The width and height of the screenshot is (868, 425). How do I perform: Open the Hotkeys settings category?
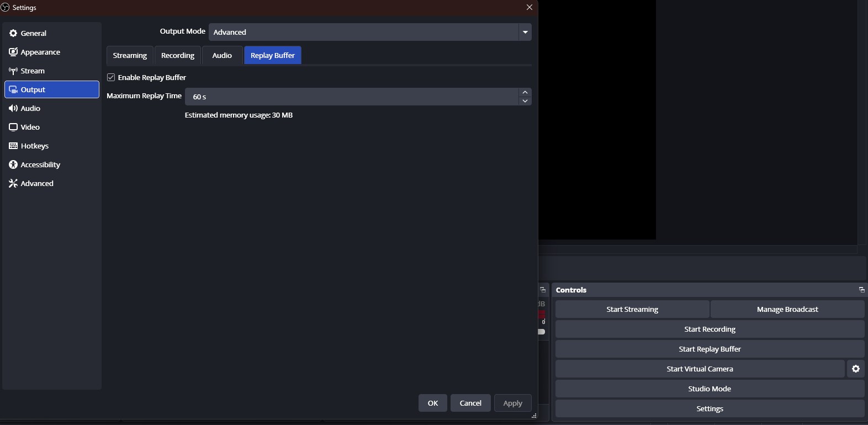52,146
